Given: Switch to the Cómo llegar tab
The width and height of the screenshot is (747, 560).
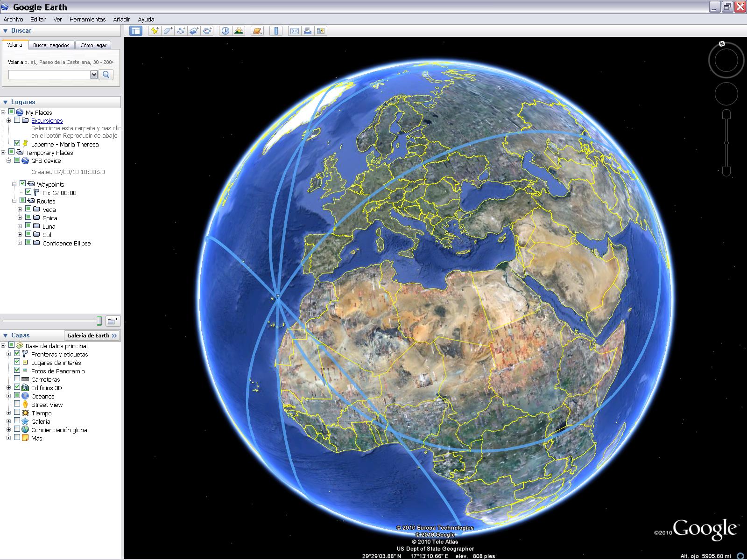Looking at the screenshot, I should click(x=93, y=45).
